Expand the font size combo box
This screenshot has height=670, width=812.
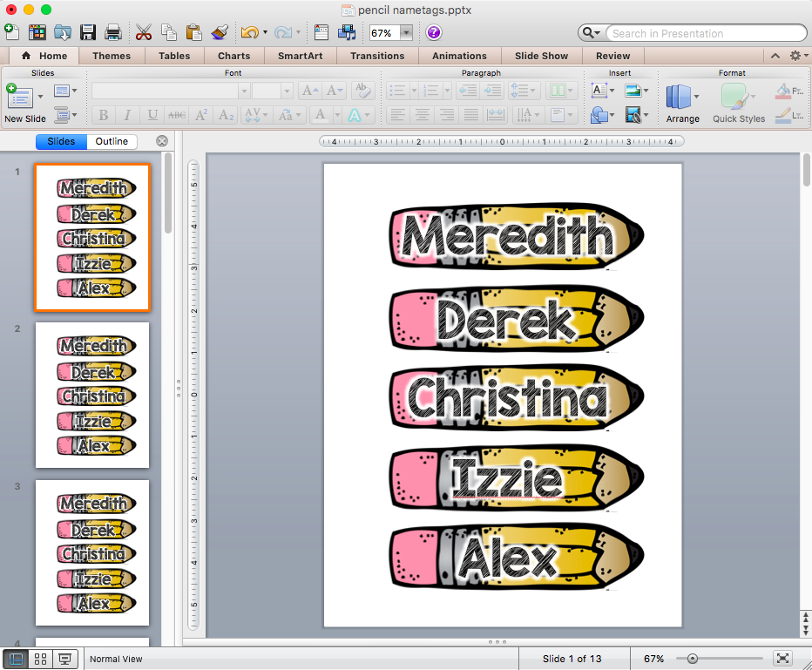coord(287,91)
